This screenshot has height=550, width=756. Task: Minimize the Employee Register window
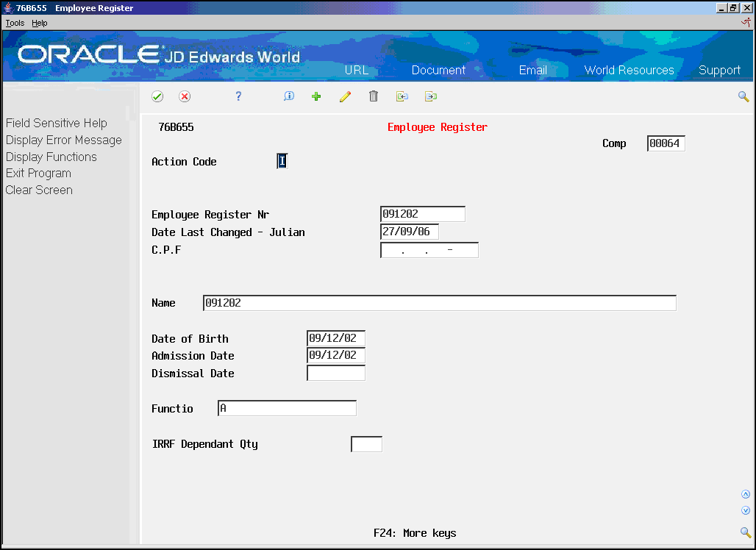721,7
